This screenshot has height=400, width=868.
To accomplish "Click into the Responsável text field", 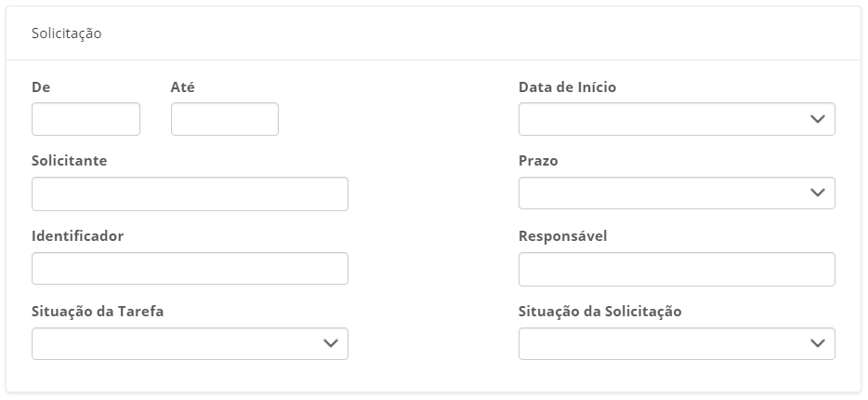I will click(676, 269).
